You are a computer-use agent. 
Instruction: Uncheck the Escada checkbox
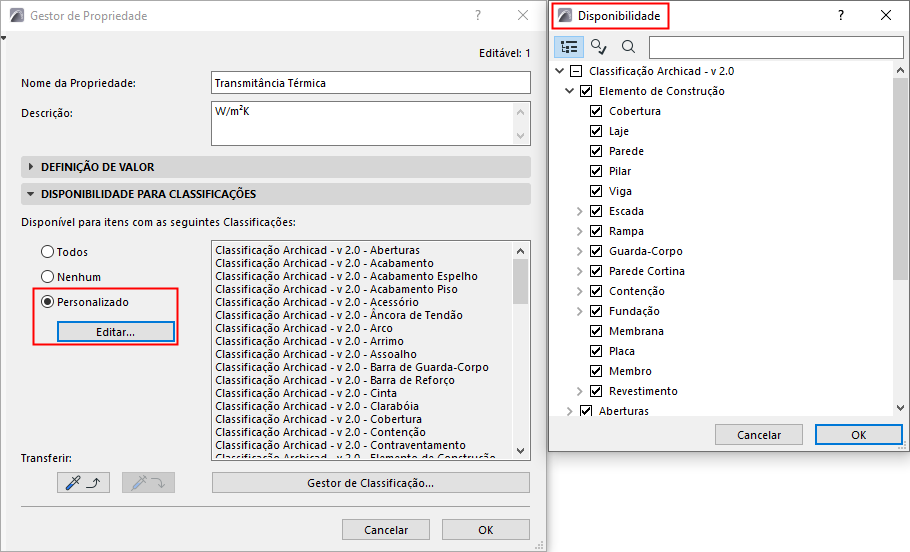point(596,211)
